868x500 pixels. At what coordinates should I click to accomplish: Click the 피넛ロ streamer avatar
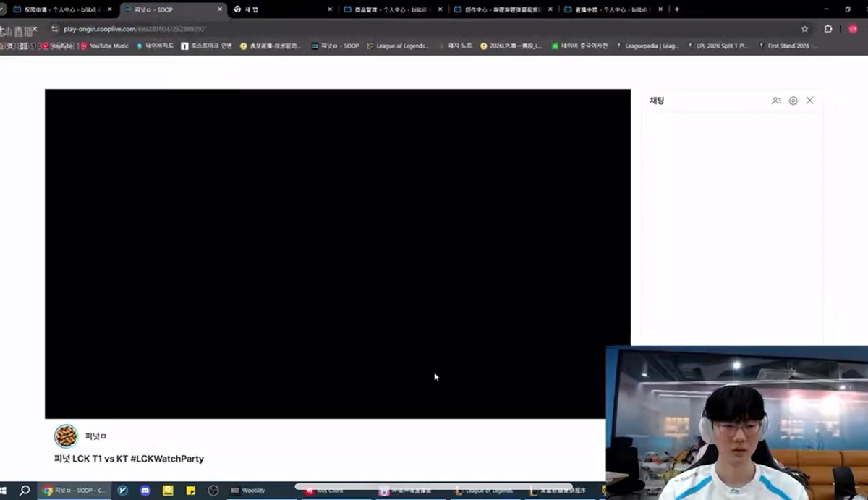[x=66, y=436]
